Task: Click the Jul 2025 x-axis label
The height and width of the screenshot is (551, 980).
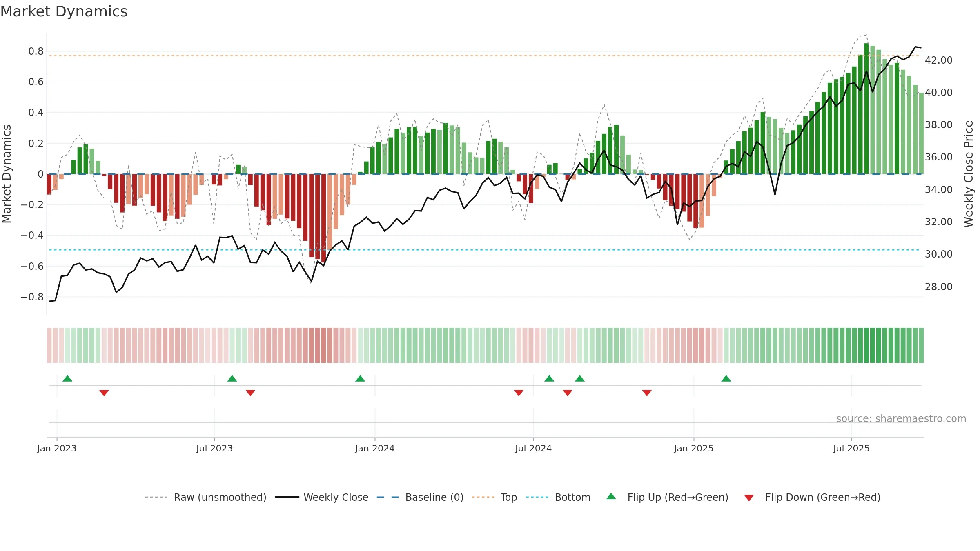Action: [851, 448]
